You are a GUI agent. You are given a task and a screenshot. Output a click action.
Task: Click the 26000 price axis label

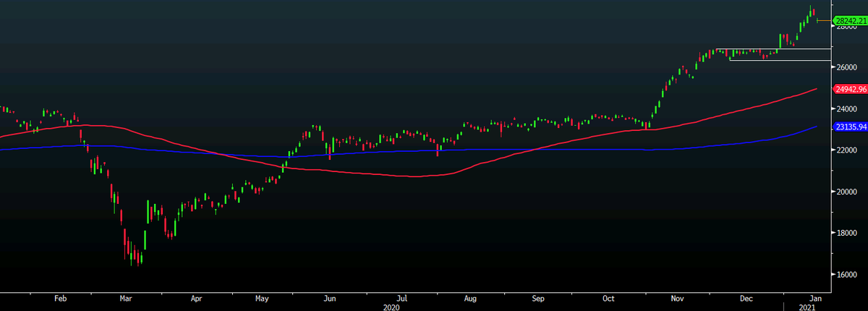847,67
